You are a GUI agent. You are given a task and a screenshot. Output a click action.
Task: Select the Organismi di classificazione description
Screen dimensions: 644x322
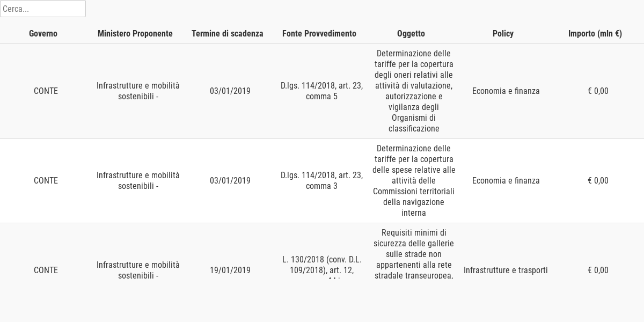click(414, 91)
